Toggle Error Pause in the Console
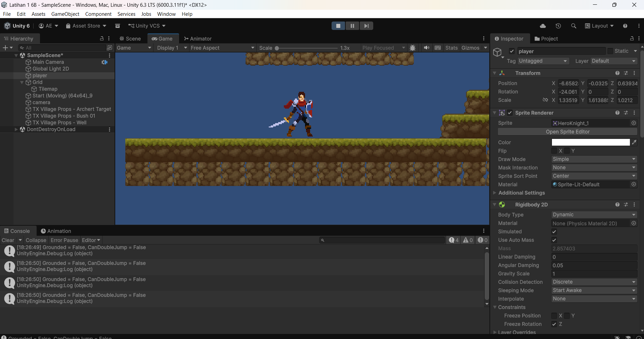This screenshot has height=339, width=644. tap(64, 240)
